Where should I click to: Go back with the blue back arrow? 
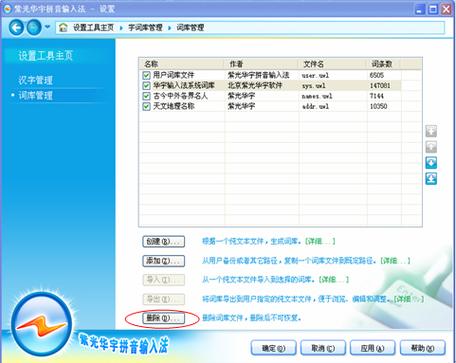[x=16, y=27]
